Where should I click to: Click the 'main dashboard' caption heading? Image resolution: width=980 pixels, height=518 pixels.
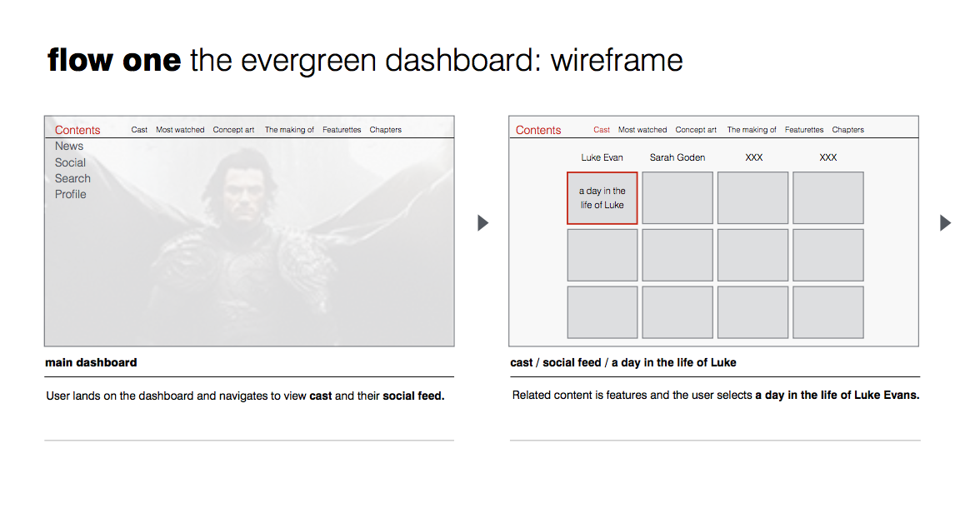click(92, 362)
